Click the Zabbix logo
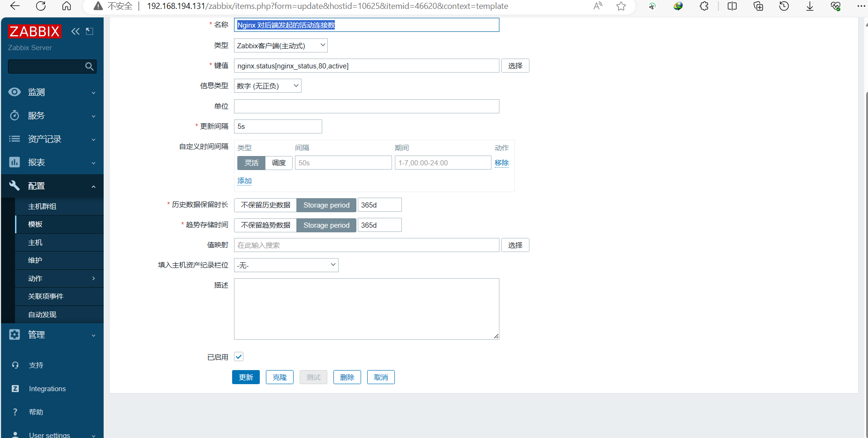This screenshot has width=868, height=438. pos(35,31)
